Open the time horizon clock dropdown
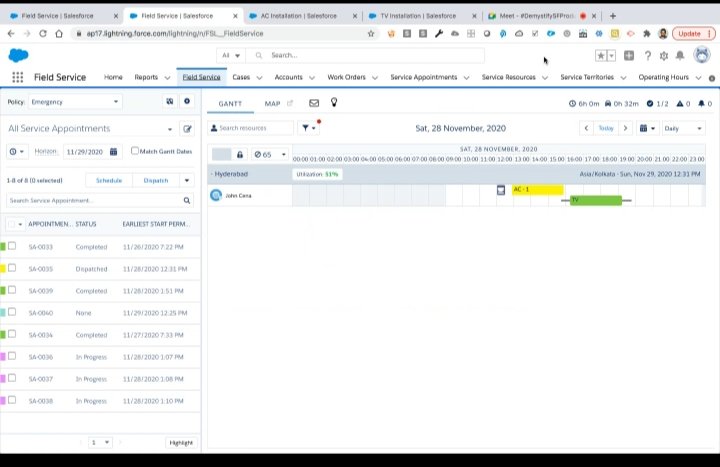The height and width of the screenshot is (467, 720). [x=17, y=152]
